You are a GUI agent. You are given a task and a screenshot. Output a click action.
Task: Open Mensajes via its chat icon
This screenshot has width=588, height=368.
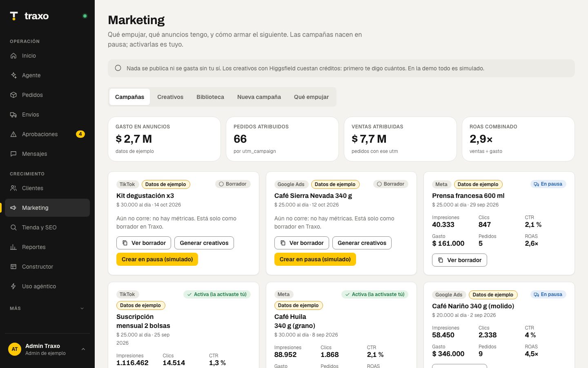(13, 154)
